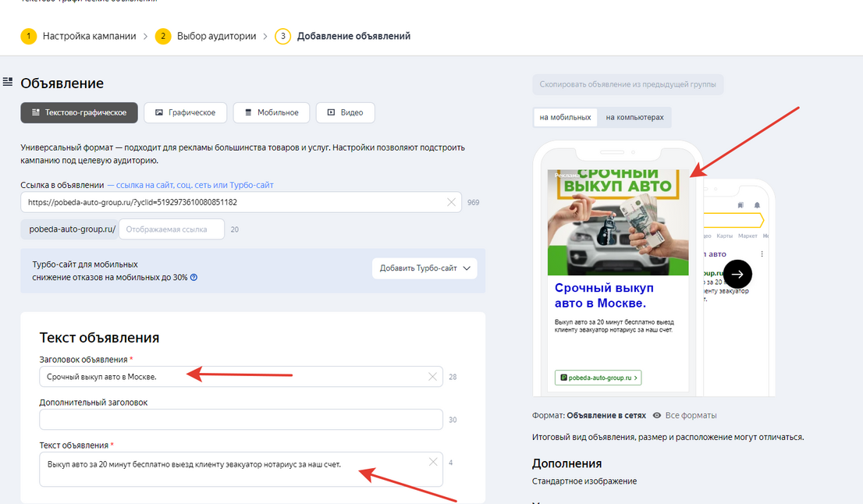Click the Стандартное изображение entry under Дополнения

pos(584,481)
